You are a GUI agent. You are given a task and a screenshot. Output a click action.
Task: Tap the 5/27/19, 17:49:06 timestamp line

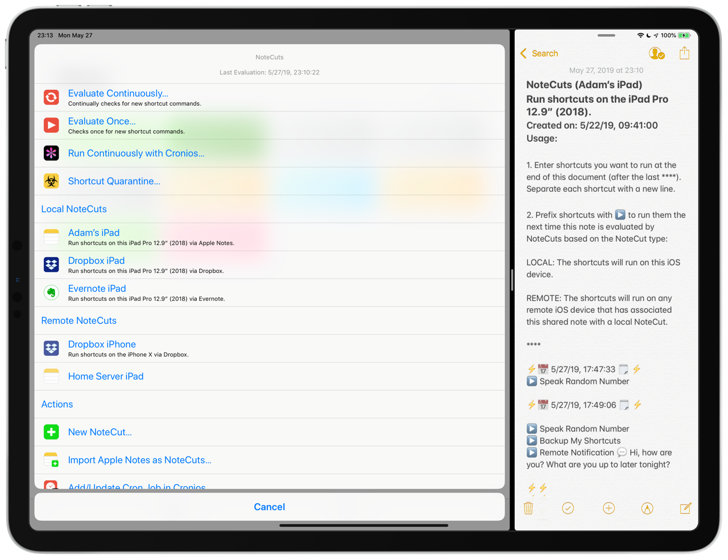(x=584, y=405)
